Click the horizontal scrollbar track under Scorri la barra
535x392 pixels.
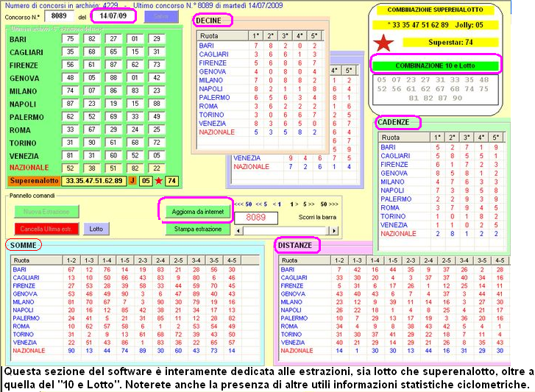pos(286,231)
